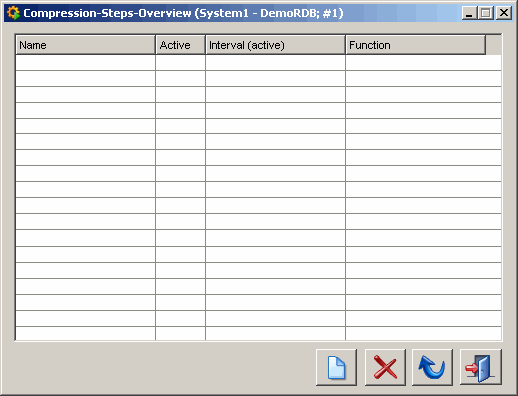
Task: Sort by the Name column header
Action: (85, 45)
